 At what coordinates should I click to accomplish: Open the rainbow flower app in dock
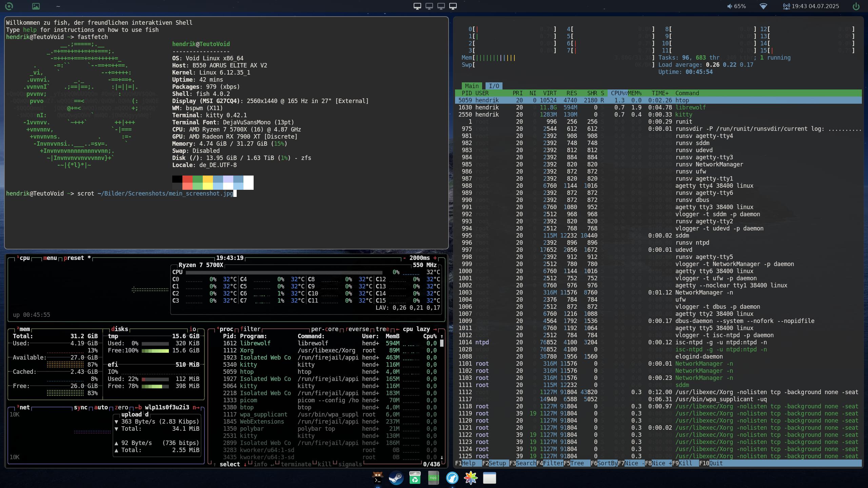[x=471, y=478]
